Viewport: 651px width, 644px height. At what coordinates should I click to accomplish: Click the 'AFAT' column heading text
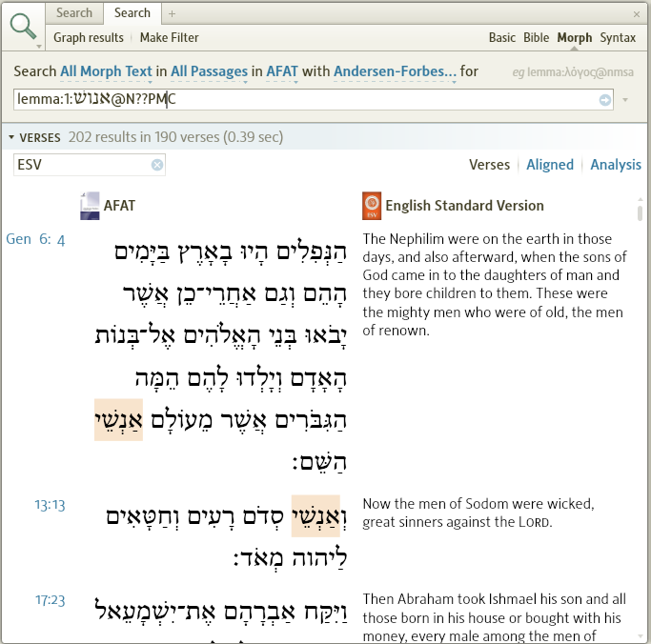point(119,206)
